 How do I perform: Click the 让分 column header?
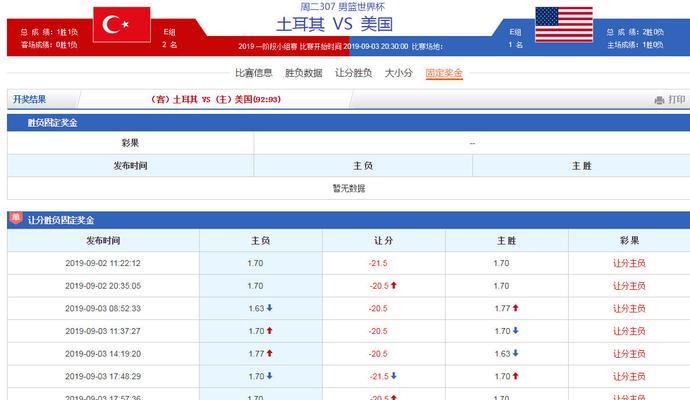point(383,241)
